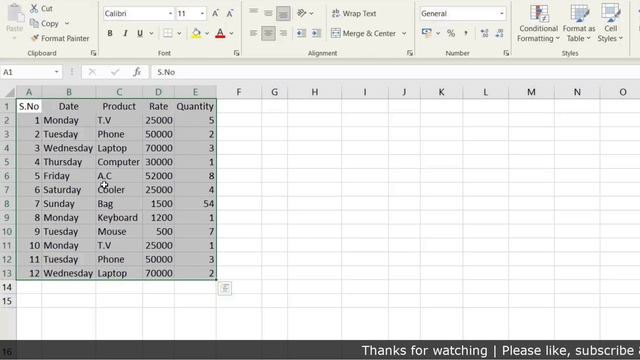Open Cell Styles gallery
Viewport: 640px width, 360px height.
point(610,23)
